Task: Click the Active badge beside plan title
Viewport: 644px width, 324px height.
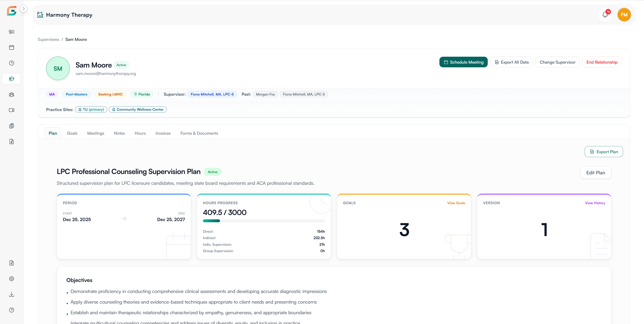Action: pos(213,172)
